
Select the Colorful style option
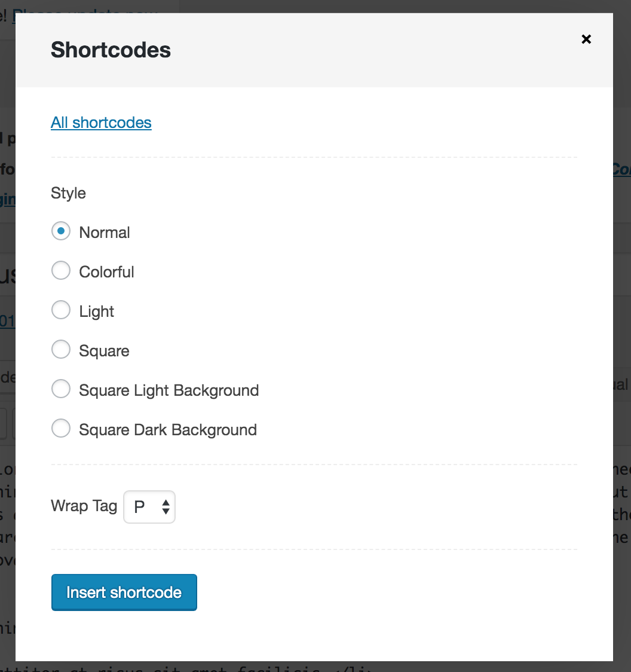tap(60, 270)
